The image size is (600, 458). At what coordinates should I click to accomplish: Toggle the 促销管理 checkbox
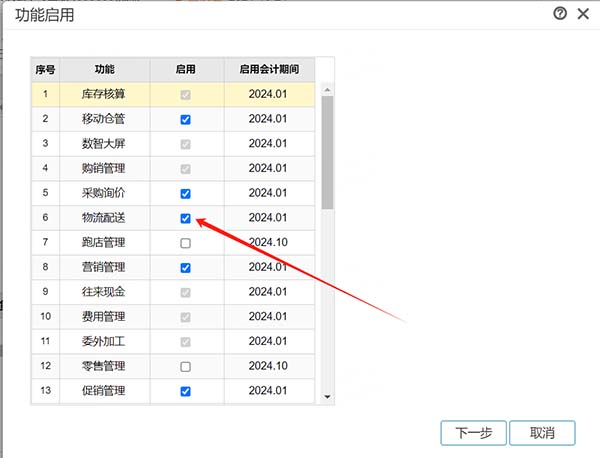click(185, 391)
